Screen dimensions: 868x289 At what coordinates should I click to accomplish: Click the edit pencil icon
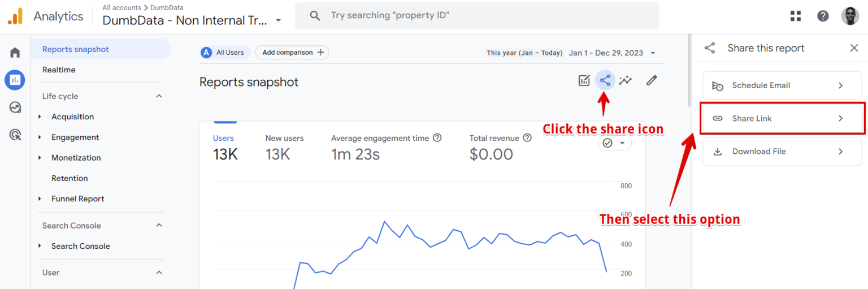click(x=652, y=80)
